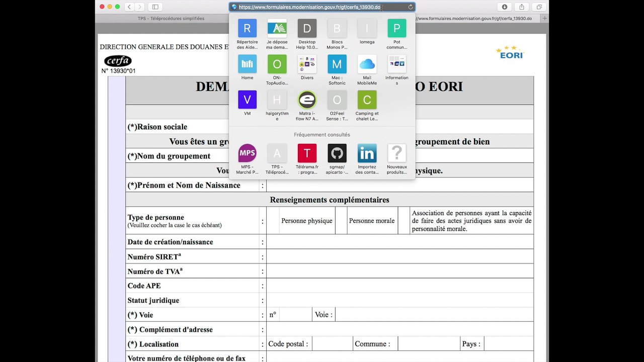The height and width of the screenshot is (362, 644).
Task: Show Safari downloads
Action: [x=505, y=7]
